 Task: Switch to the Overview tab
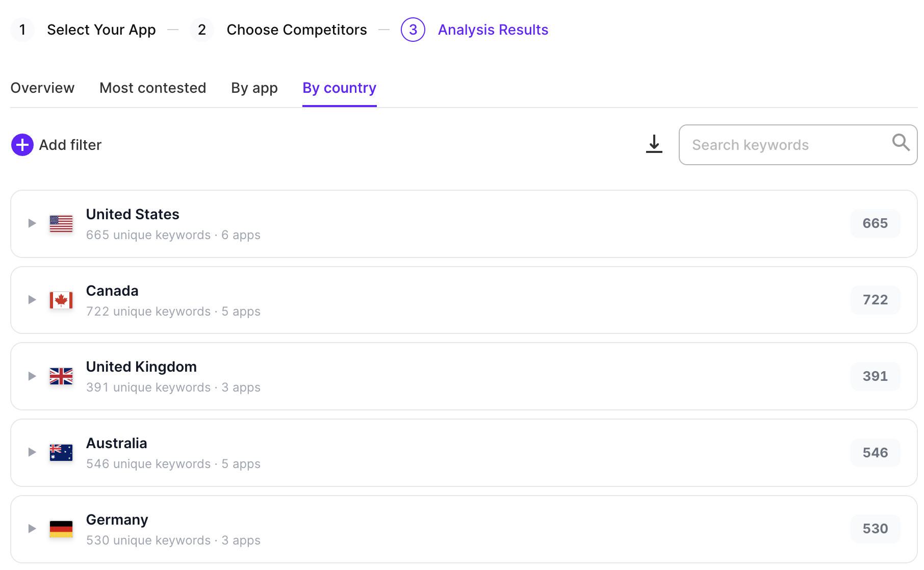(x=42, y=88)
